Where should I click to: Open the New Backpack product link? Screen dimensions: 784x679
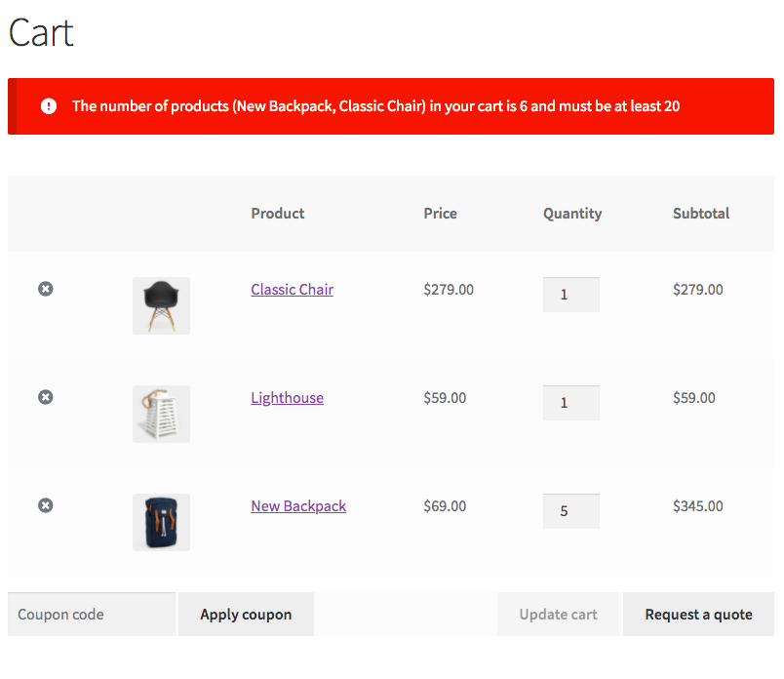click(x=298, y=506)
